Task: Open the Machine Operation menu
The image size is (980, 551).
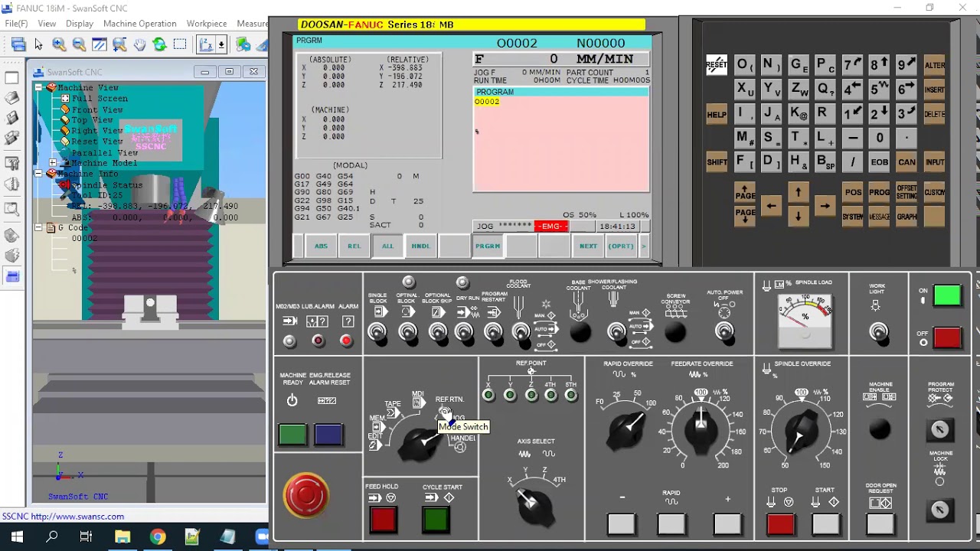Action: click(140, 24)
